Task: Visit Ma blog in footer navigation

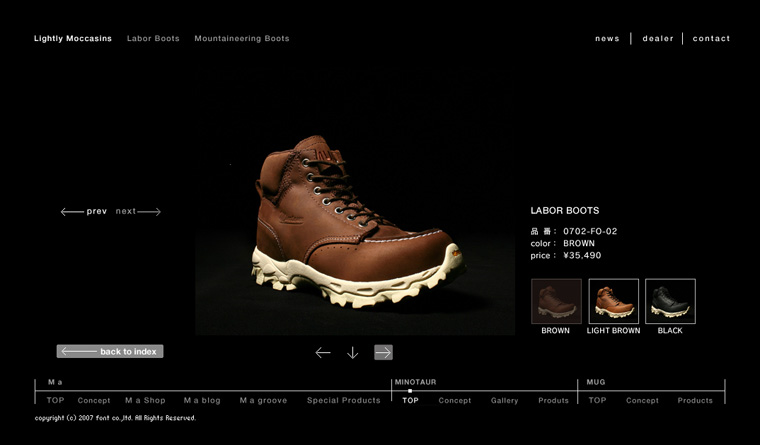Action: pyautogui.click(x=202, y=400)
